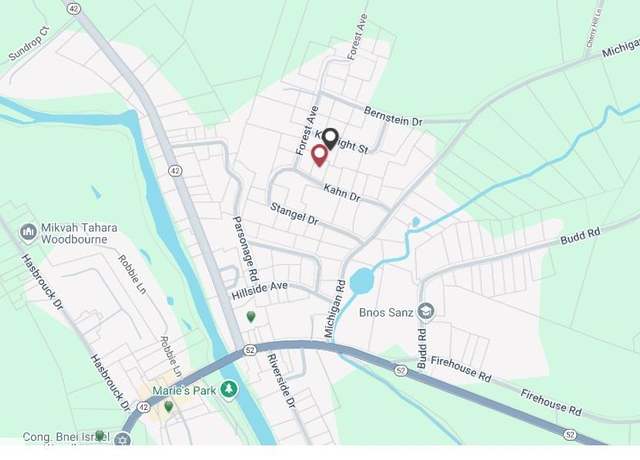
Task: Click the Cong. Bnei Israel synagogue icon
Action: click(x=122, y=440)
